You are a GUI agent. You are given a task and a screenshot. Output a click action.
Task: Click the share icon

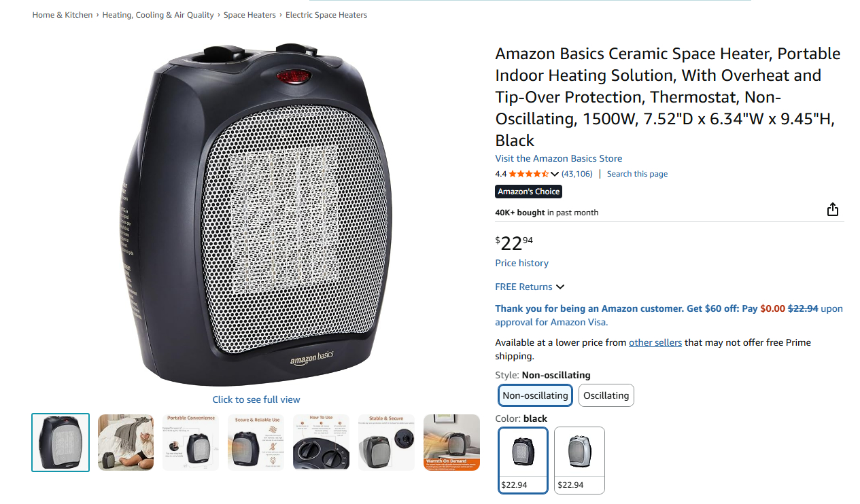(832, 210)
